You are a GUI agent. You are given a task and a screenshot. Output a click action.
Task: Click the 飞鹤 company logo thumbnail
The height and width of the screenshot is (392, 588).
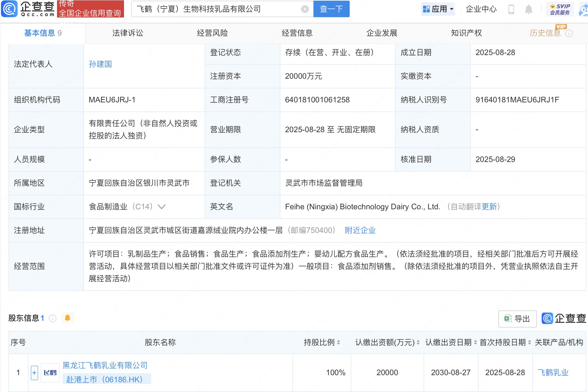pos(50,373)
